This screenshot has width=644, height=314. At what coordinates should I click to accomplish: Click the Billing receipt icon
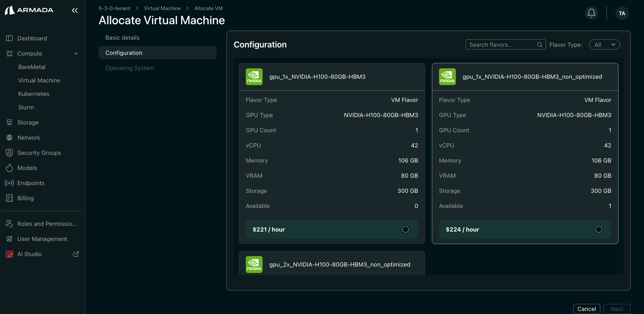(9, 198)
